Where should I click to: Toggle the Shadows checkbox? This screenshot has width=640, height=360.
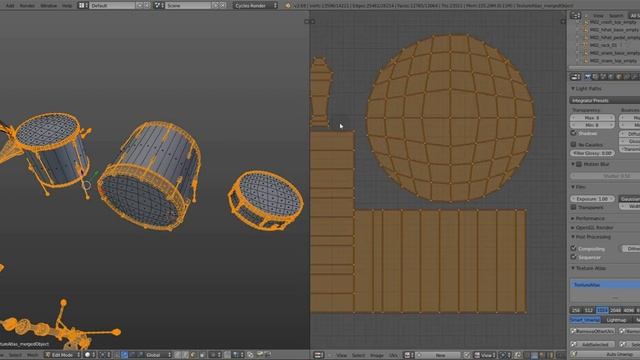pyautogui.click(x=573, y=133)
